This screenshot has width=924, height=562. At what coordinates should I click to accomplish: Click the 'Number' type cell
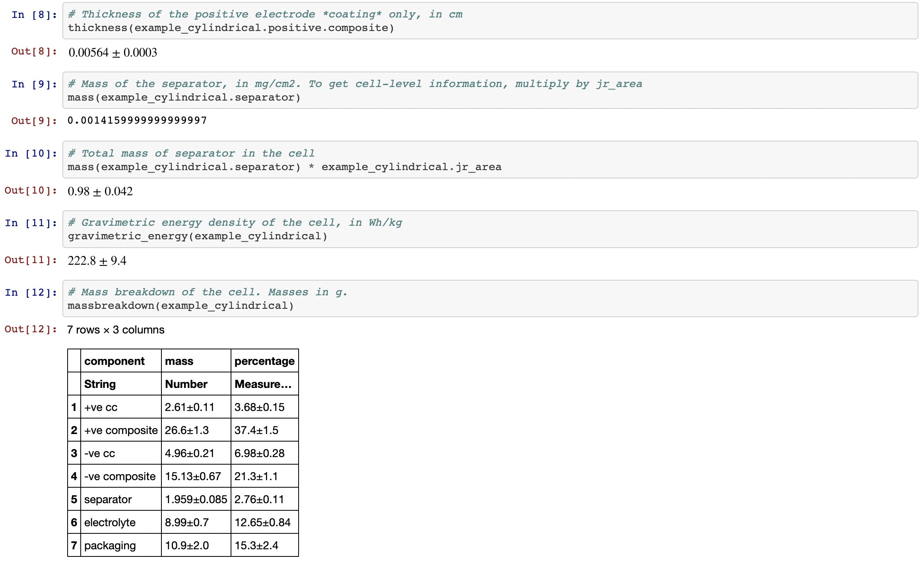196,384
